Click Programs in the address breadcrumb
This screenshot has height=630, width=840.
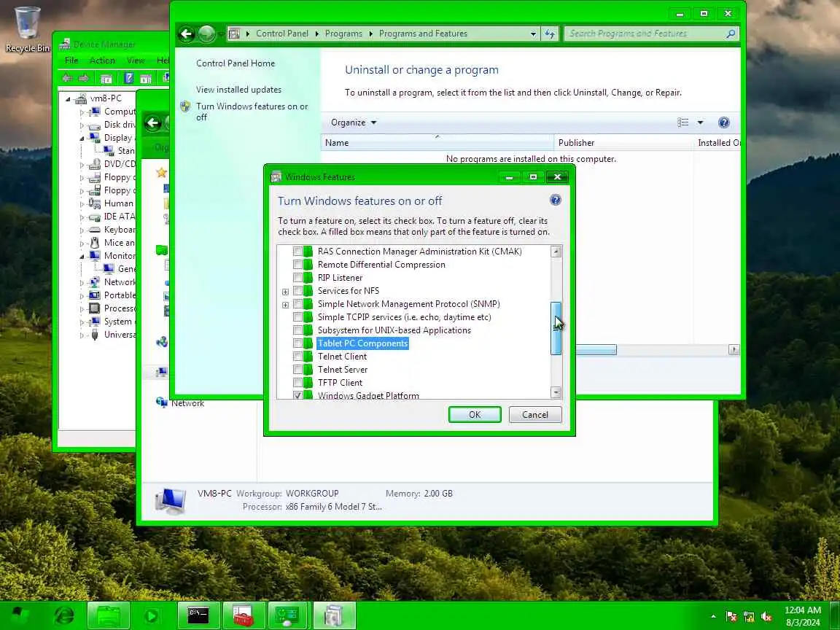click(x=343, y=34)
